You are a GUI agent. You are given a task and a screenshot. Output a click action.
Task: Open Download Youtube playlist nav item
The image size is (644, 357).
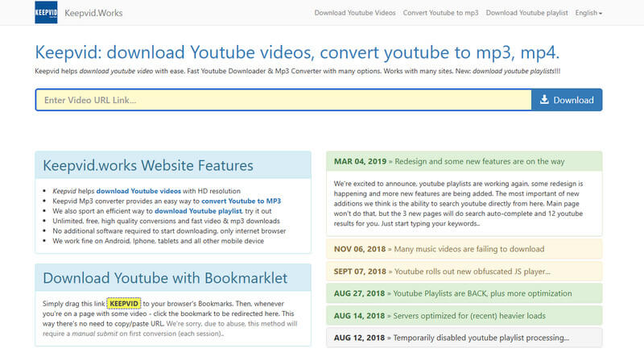526,13
